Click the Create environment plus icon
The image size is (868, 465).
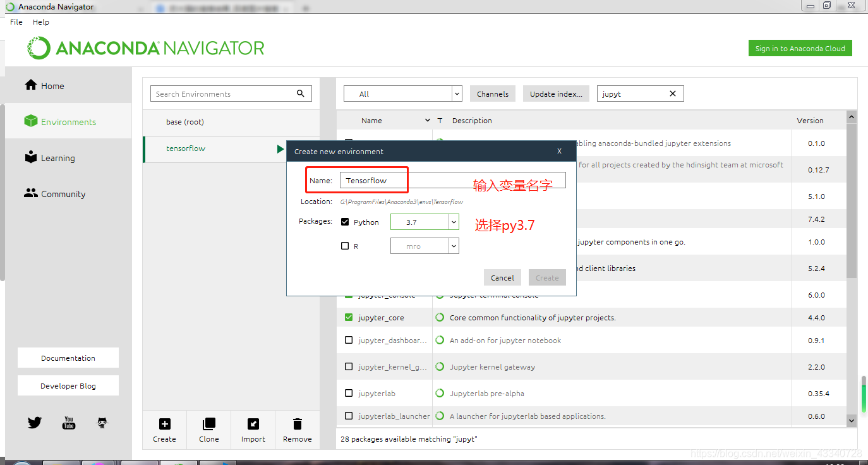[164, 424]
